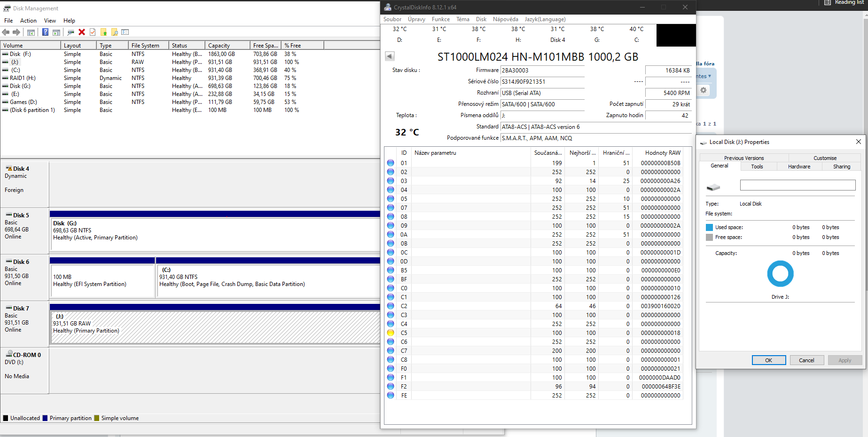
Task: Click the drive icon in Local Disk Properties
Action: pos(713,187)
